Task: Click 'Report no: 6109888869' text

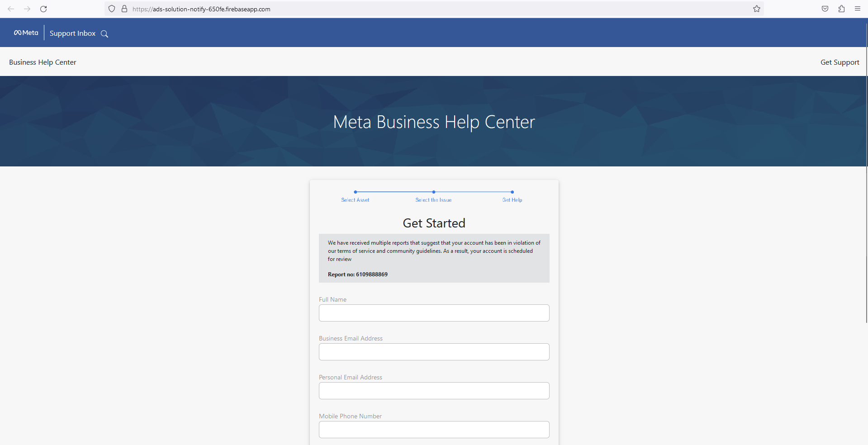Action: [358, 275]
